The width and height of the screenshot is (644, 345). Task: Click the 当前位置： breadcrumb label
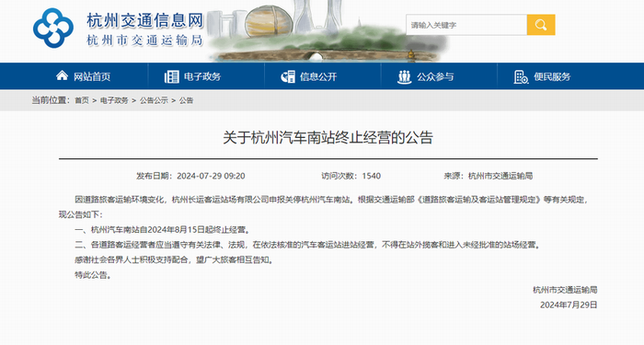tap(51, 100)
